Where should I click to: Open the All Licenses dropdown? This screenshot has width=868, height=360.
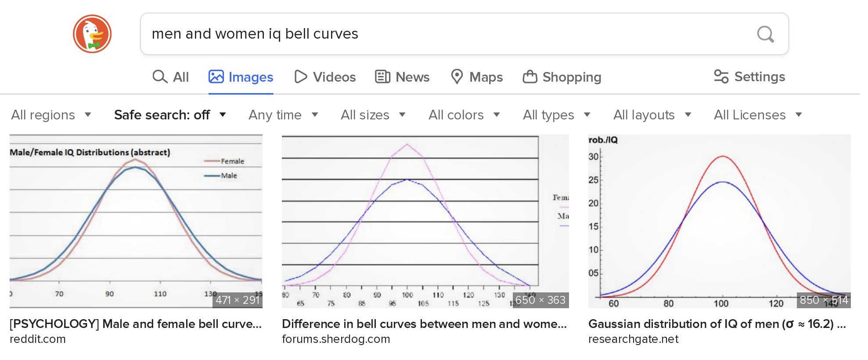coord(757,115)
